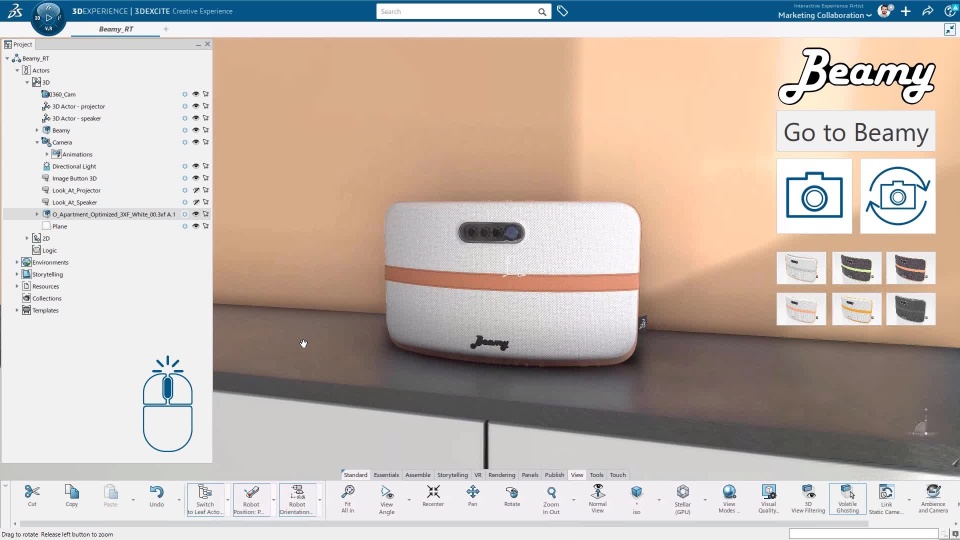Click the rotating camera icon button
This screenshot has width=960, height=540.
897,196
